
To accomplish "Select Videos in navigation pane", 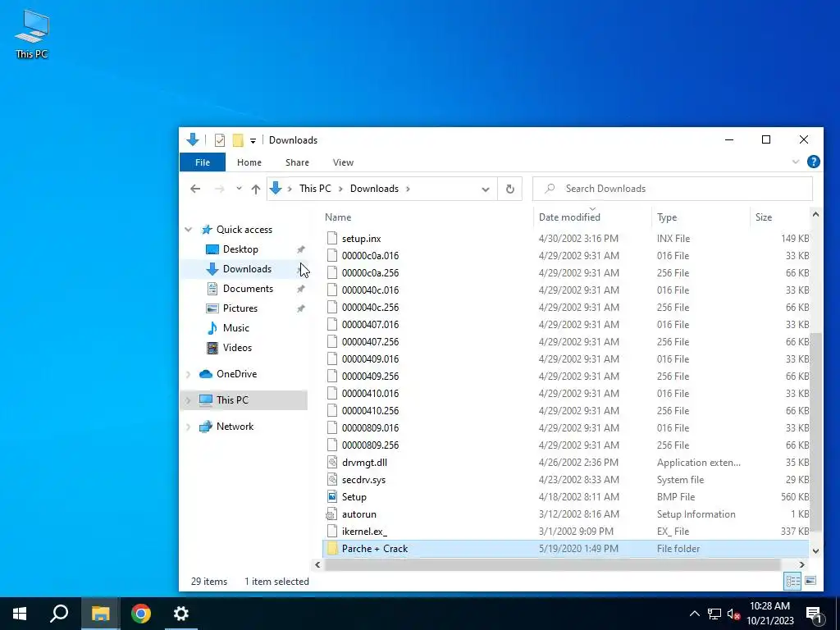I will point(237,348).
